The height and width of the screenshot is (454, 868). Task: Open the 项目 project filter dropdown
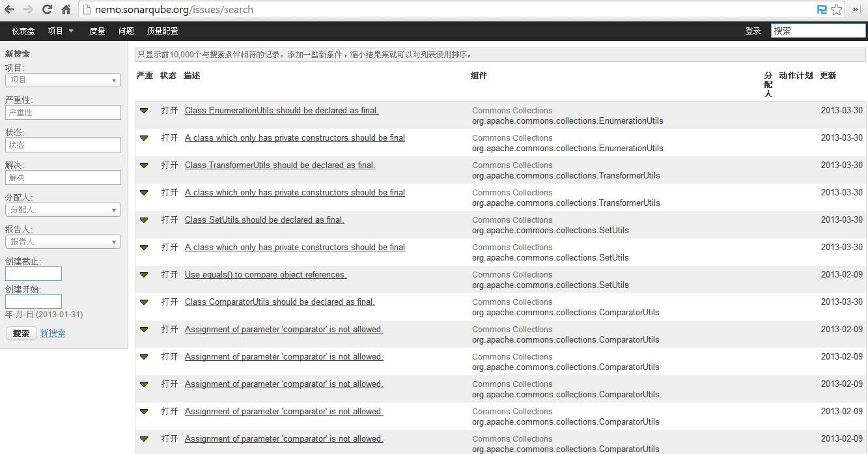63,80
